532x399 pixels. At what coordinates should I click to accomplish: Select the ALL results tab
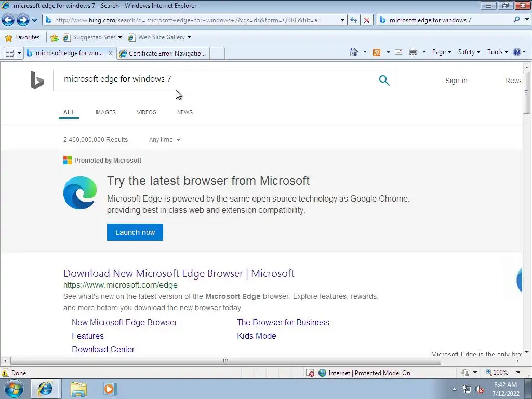tap(69, 112)
